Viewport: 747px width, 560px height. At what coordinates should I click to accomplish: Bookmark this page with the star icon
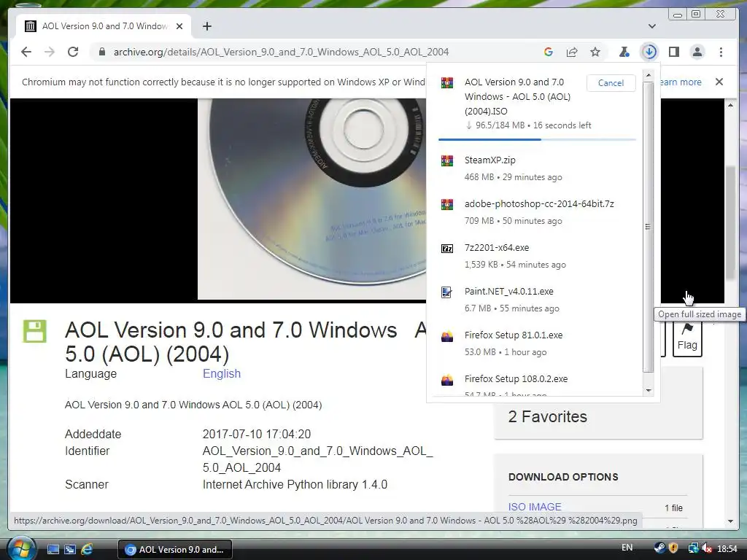(x=595, y=52)
